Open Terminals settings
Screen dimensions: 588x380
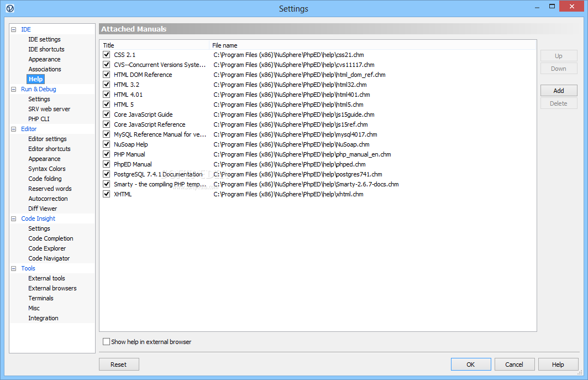(41, 298)
